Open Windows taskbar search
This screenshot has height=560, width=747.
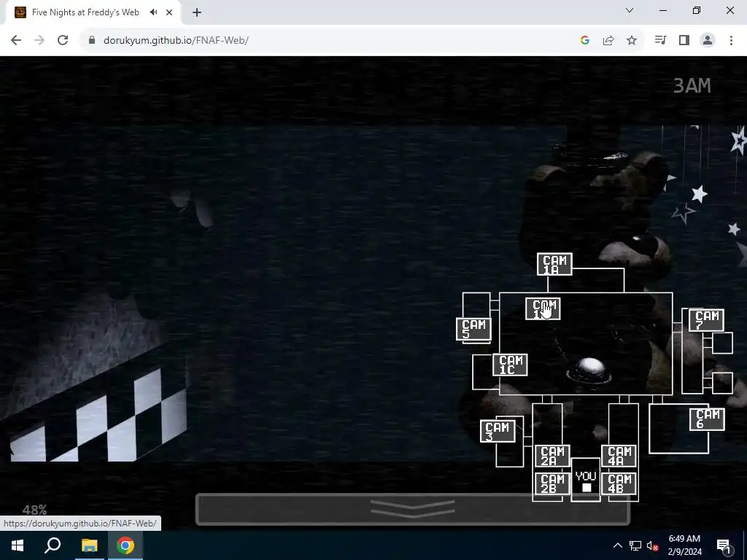tap(53, 545)
